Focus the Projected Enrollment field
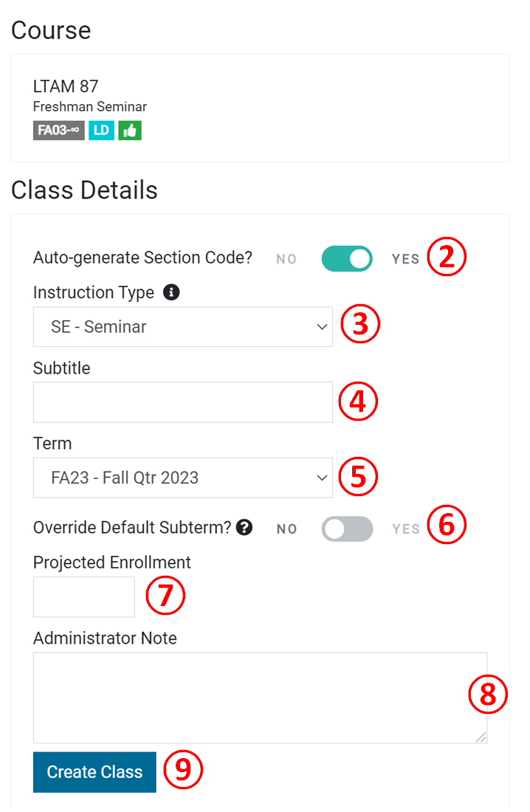Screen dimensions: 530x812 click(83, 596)
